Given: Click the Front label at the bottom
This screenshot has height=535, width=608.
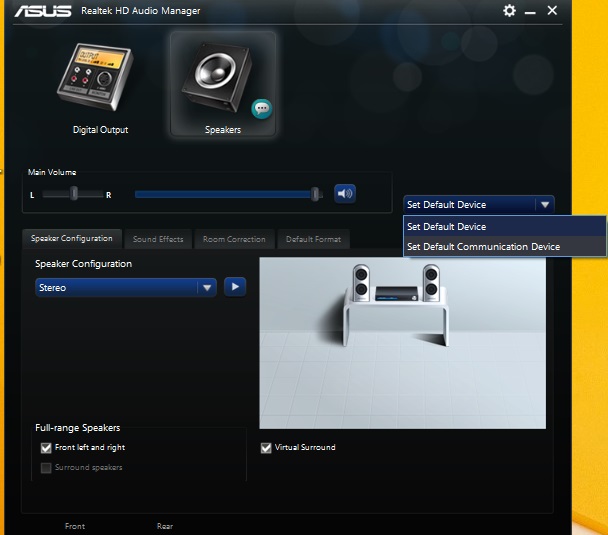Looking at the screenshot, I should coord(75,526).
